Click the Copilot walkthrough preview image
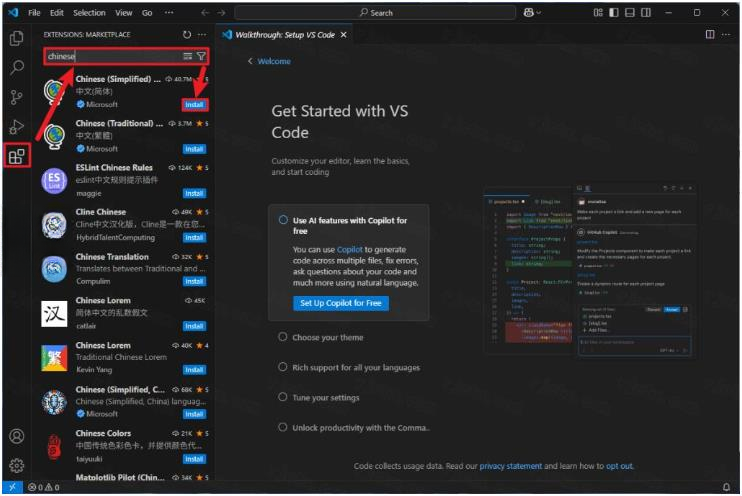 pos(590,270)
